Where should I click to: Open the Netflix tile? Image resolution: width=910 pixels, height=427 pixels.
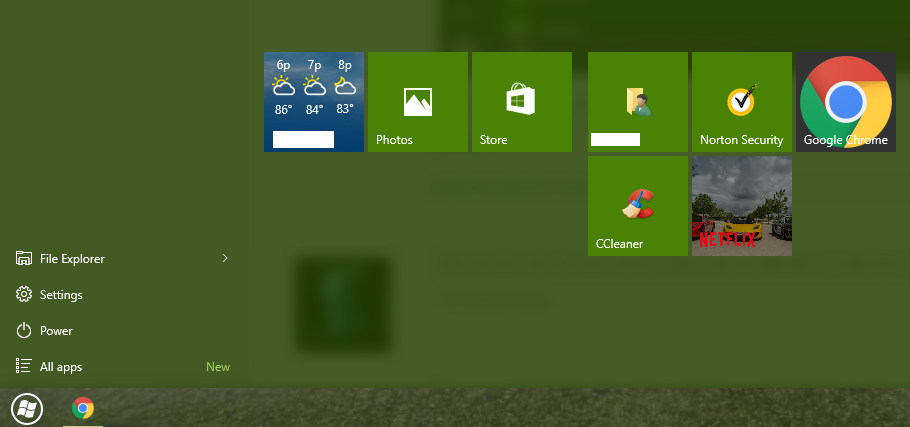(x=742, y=206)
